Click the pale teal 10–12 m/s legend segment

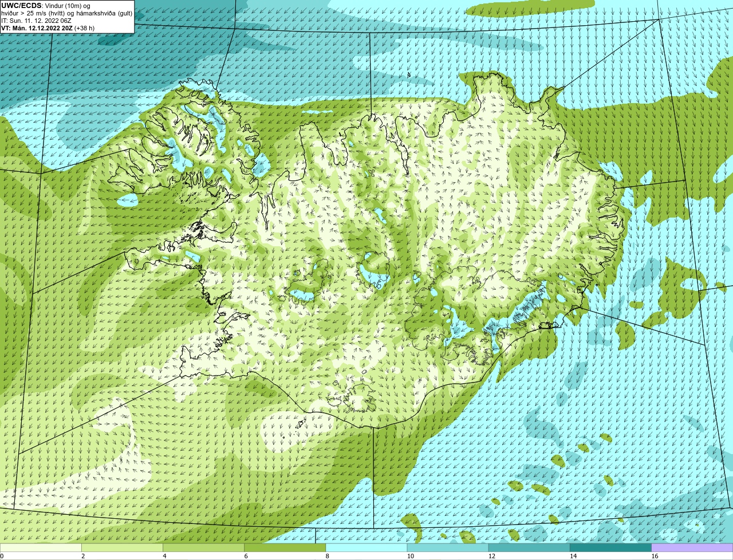coord(448,548)
